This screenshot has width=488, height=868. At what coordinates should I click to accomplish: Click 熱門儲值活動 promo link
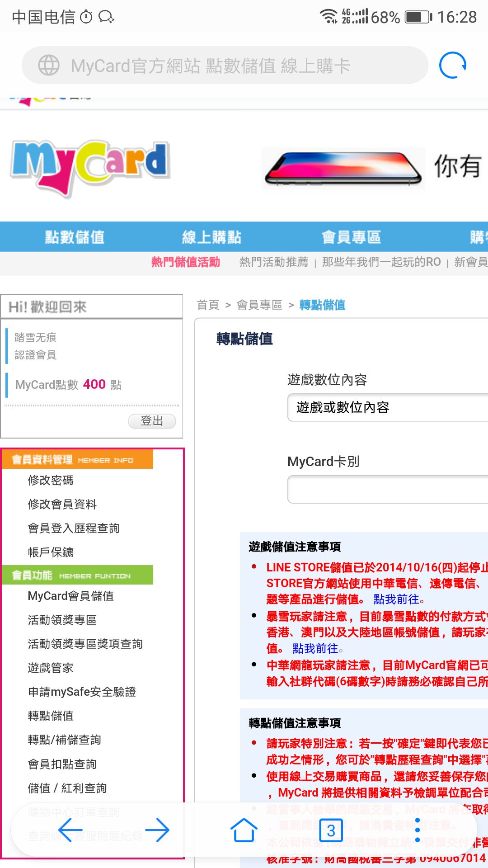(185, 262)
